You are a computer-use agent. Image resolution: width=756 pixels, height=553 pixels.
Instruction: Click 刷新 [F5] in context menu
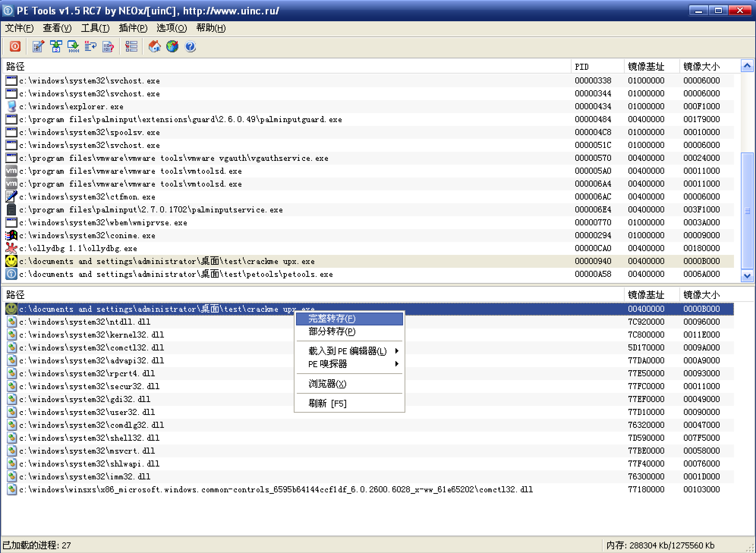coord(328,403)
